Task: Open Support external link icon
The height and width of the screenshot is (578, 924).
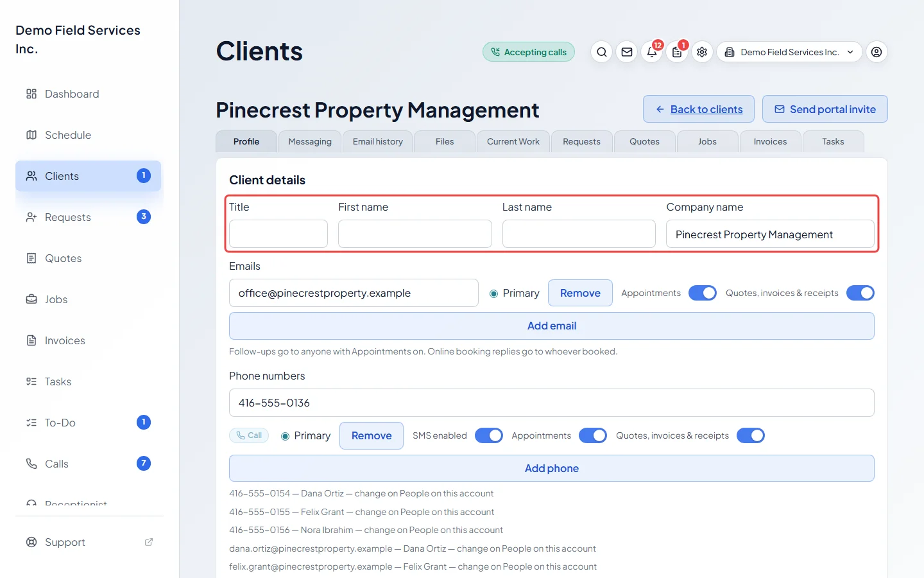Action: (149, 542)
